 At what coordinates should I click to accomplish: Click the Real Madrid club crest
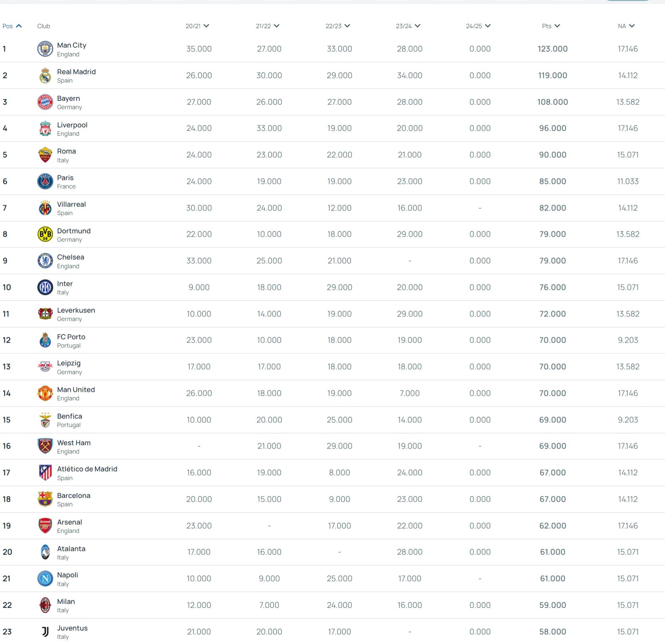pos(45,75)
